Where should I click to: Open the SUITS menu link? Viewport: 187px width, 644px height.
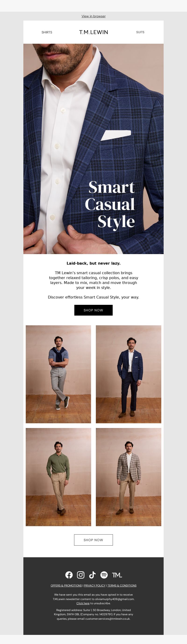(140, 32)
